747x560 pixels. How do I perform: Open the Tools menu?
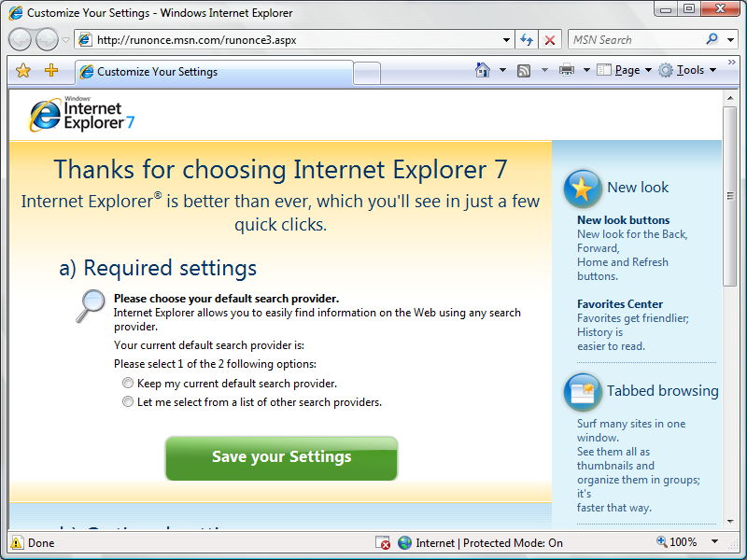pyautogui.click(x=687, y=70)
